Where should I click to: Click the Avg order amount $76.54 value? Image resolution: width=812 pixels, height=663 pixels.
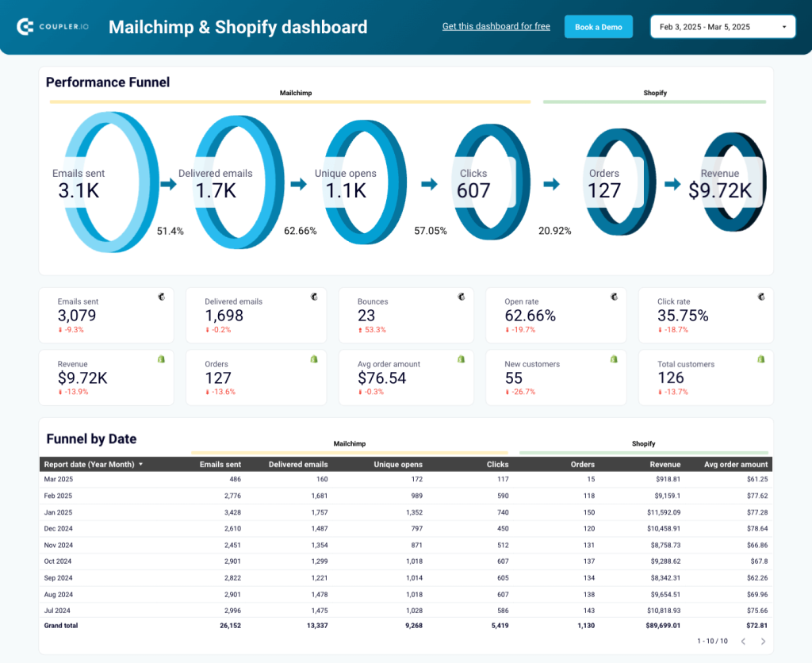click(x=381, y=378)
